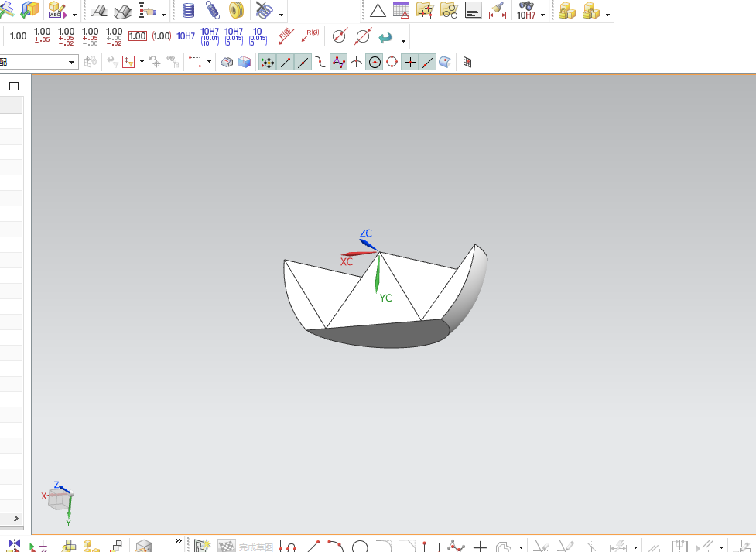Open dropdown beside the teal return arrow
This screenshot has width=756, height=552.
point(403,41)
